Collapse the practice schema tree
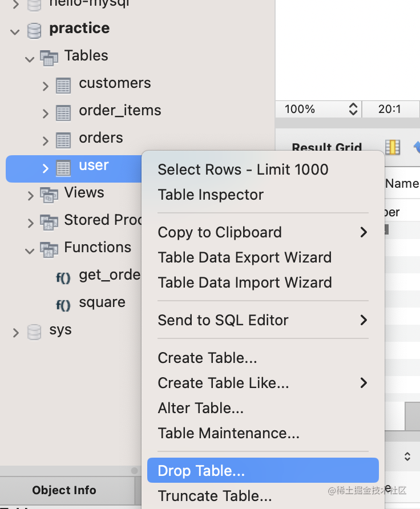Screen dimensions: 420x509 tap(15, 31)
